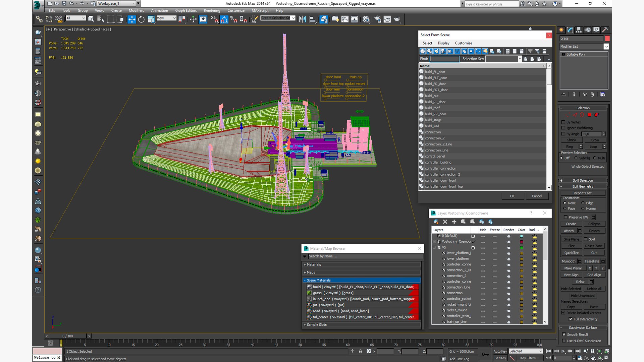Open the Material Editor toolbar icon
644x362 pixels.
pos(366,19)
